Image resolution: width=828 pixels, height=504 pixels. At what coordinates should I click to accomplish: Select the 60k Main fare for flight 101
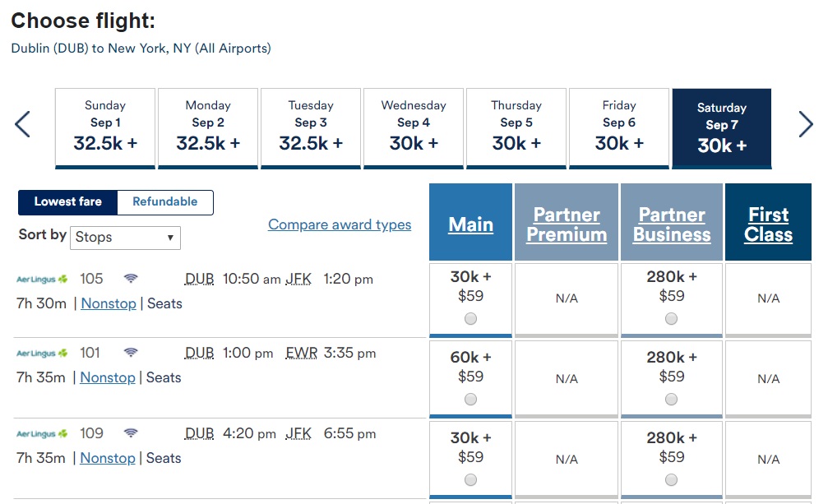pyautogui.click(x=470, y=400)
